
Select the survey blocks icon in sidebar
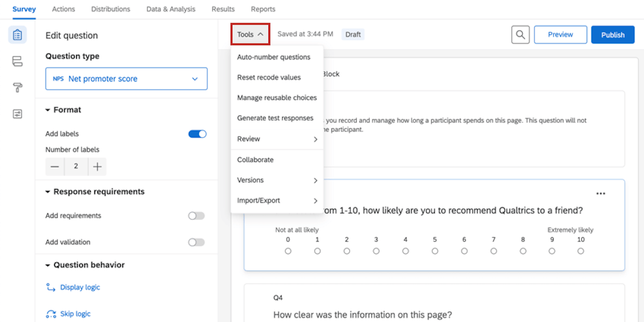tap(17, 61)
